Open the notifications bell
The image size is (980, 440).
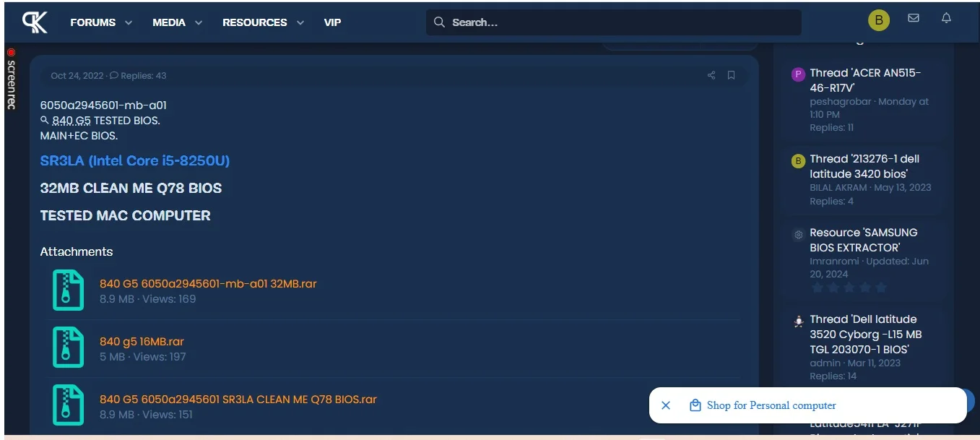coord(946,19)
